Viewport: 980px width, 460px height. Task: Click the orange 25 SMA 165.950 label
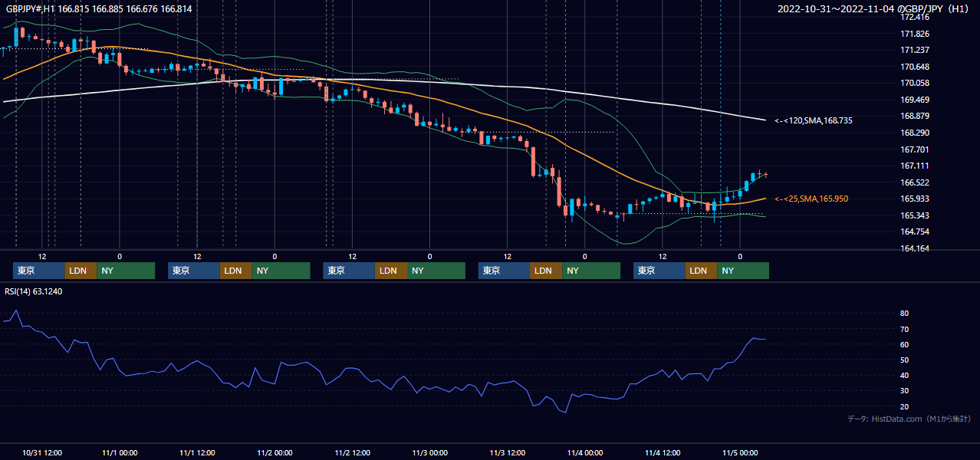pos(811,199)
